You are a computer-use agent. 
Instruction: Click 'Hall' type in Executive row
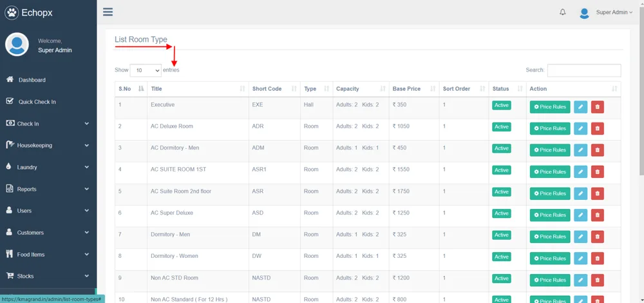(x=308, y=104)
